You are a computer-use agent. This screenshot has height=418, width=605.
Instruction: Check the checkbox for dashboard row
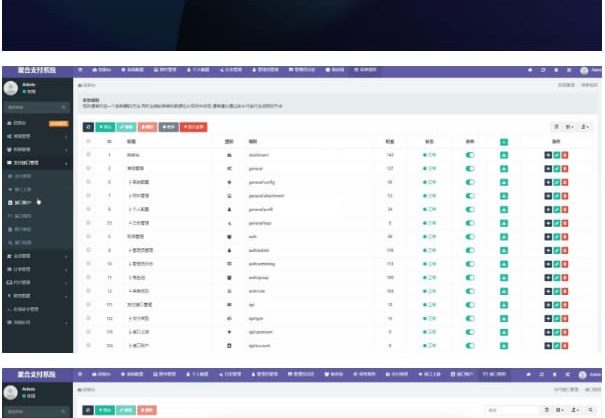tap(88, 154)
